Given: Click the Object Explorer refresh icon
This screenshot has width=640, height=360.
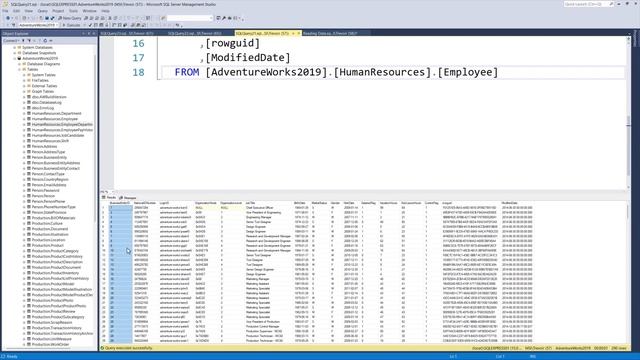Looking at the screenshot, I should 45,41.
